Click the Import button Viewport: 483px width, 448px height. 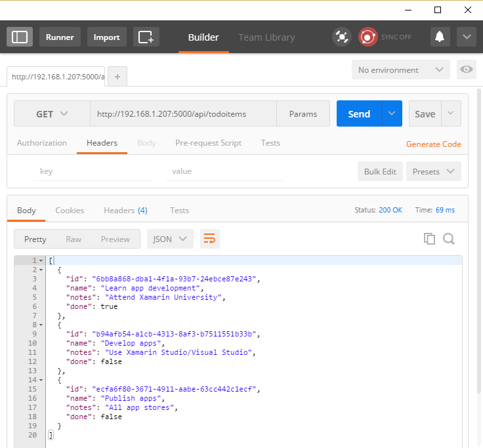[x=106, y=37]
